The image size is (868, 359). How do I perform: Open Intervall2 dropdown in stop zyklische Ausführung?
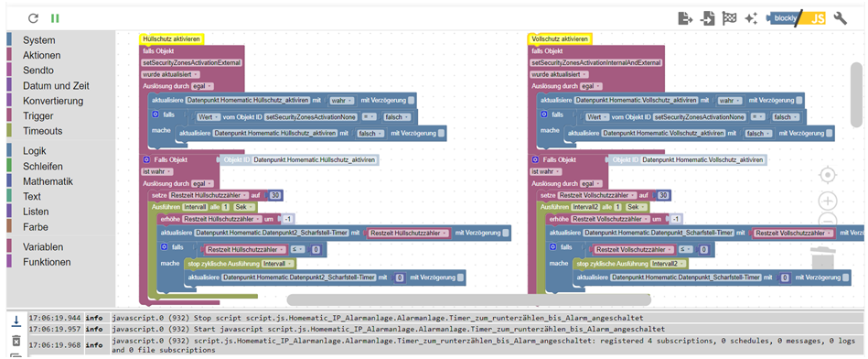click(x=669, y=264)
